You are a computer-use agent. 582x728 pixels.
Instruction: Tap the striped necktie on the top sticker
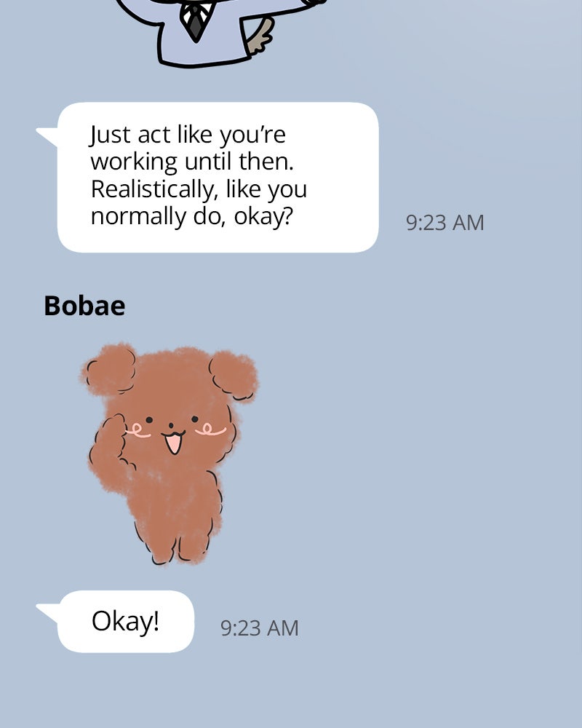click(196, 21)
